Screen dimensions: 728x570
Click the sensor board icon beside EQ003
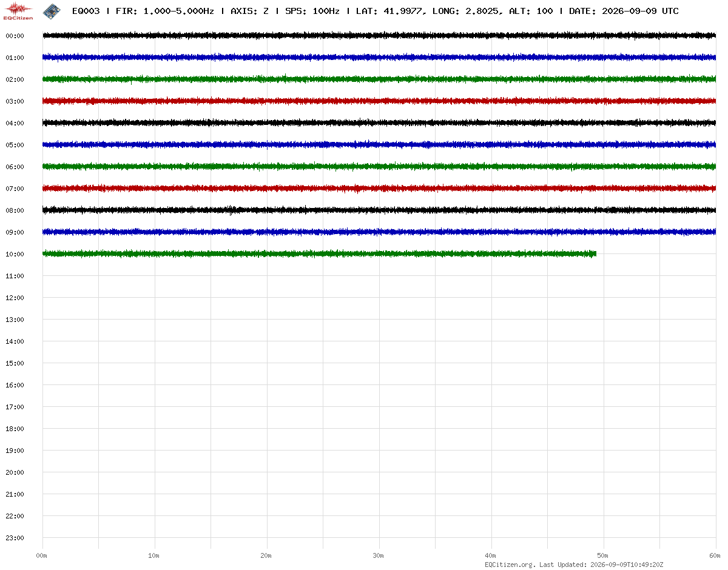52,10
